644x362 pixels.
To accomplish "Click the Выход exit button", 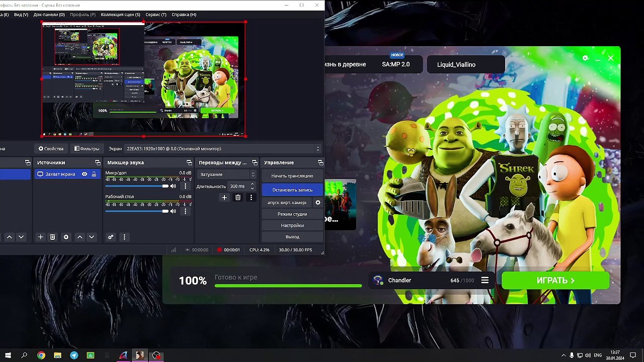I will click(x=292, y=237).
